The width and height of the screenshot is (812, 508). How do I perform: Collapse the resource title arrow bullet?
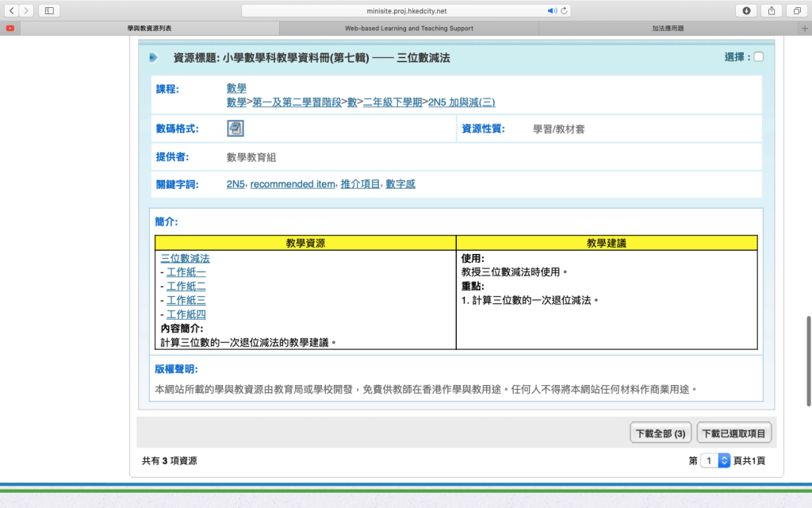click(x=153, y=57)
